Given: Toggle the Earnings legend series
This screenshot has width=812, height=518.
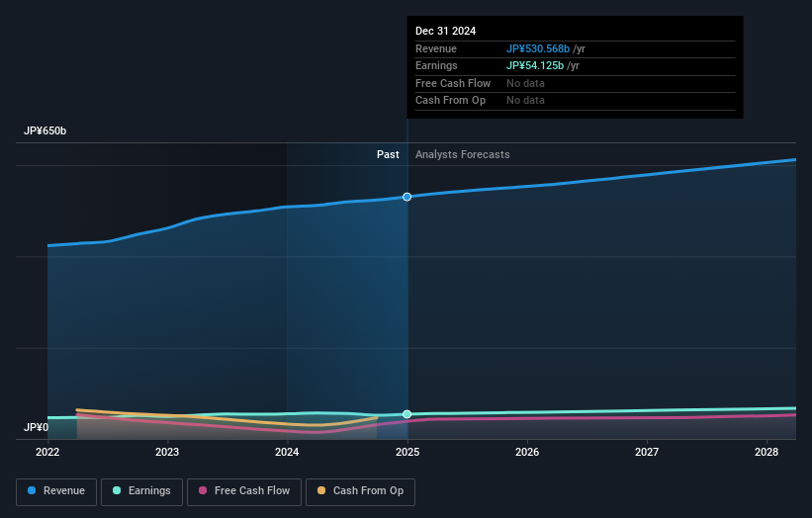Looking at the screenshot, I should [x=141, y=491].
